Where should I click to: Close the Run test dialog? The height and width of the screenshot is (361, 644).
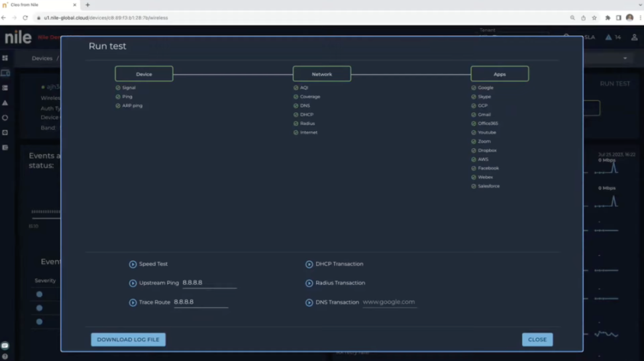point(537,340)
